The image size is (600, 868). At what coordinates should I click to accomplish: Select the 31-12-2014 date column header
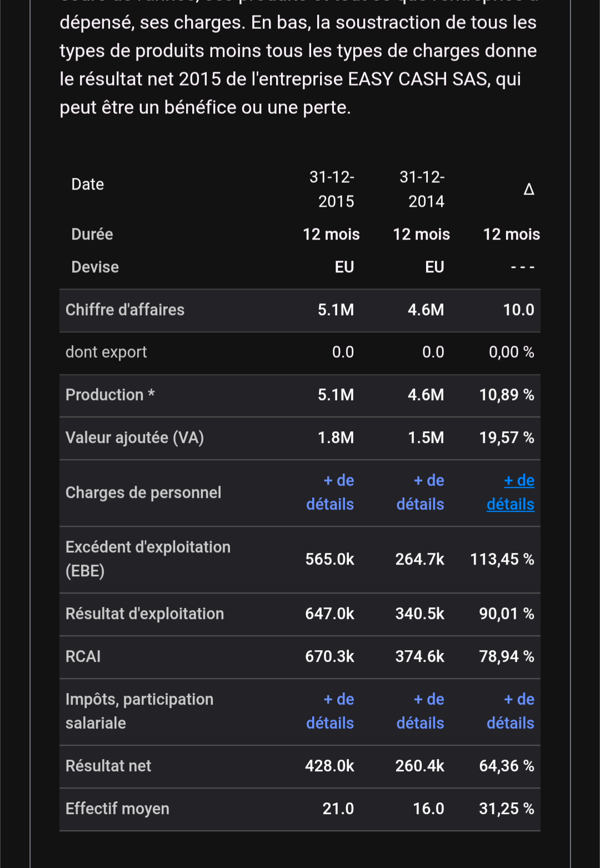422,189
